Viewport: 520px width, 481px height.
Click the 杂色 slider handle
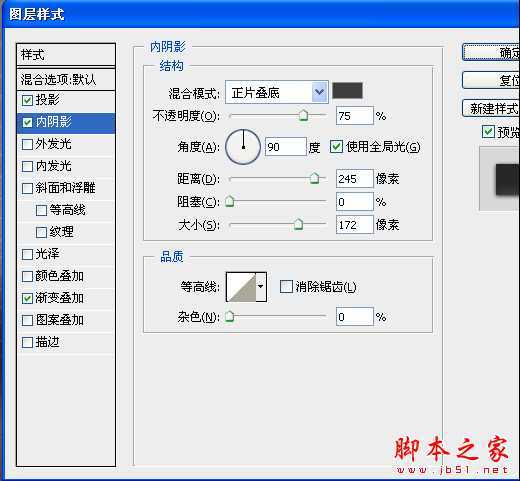tap(229, 316)
